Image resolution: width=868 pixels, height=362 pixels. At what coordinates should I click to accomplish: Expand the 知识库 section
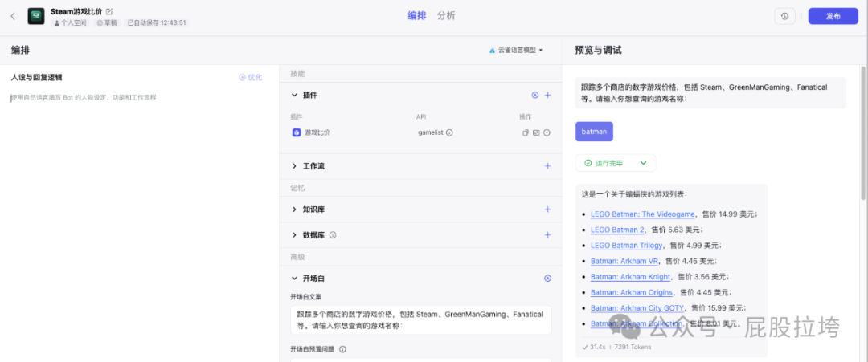(294, 209)
